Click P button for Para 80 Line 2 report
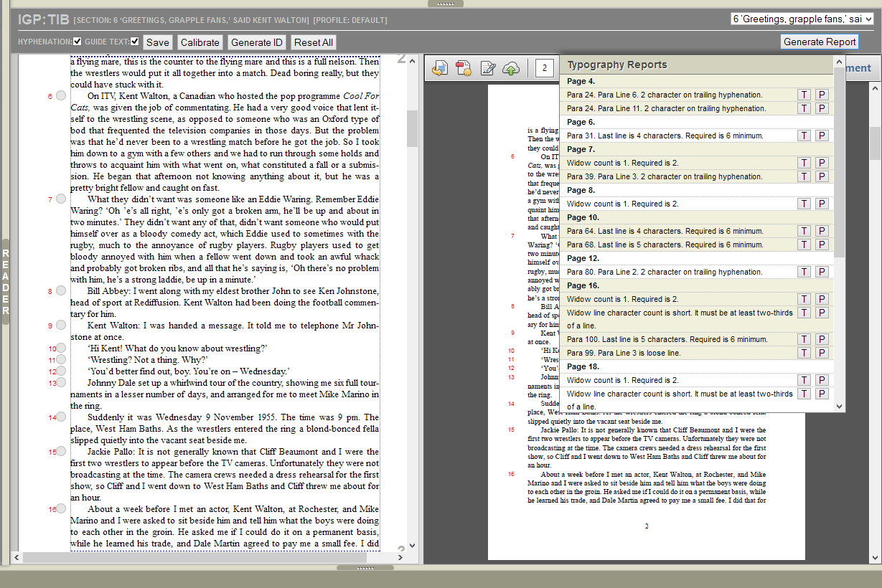Image resolution: width=882 pixels, height=588 pixels. 822,272
